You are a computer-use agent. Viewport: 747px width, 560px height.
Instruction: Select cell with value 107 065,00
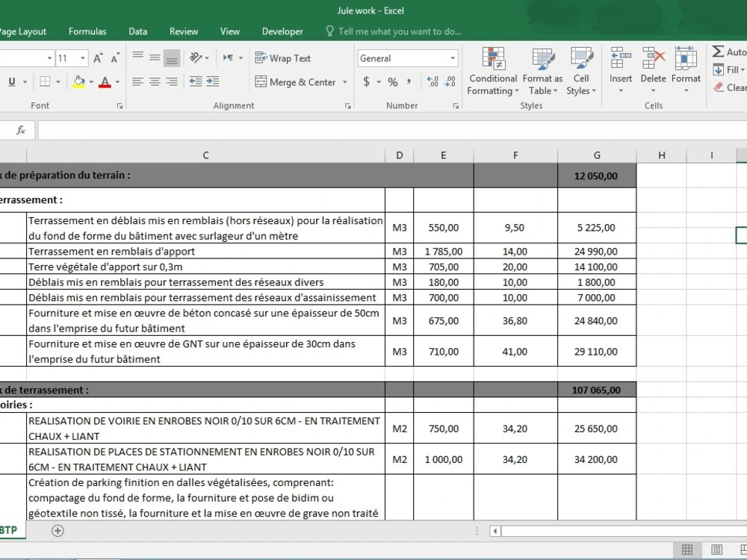pos(596,390)
